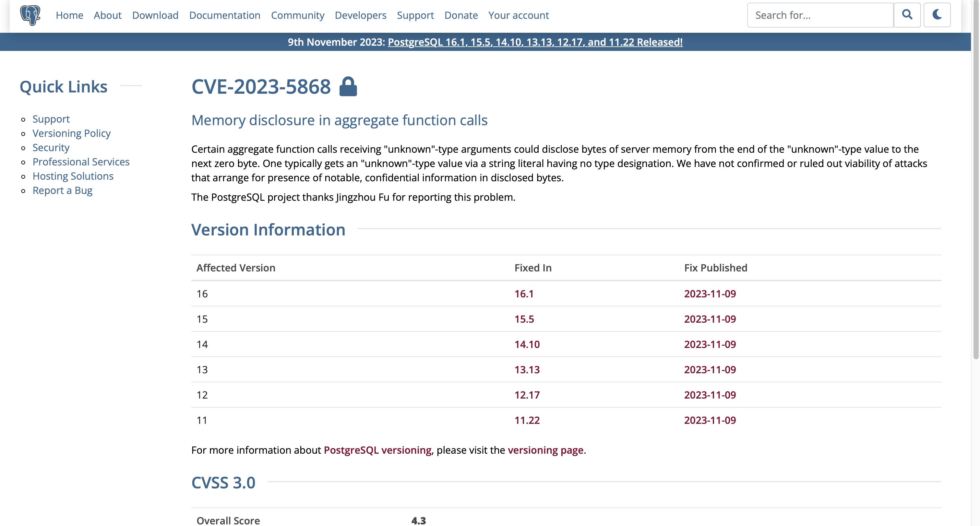Open Your account
This screenshot has width=980, height=526.
[519, 15]
